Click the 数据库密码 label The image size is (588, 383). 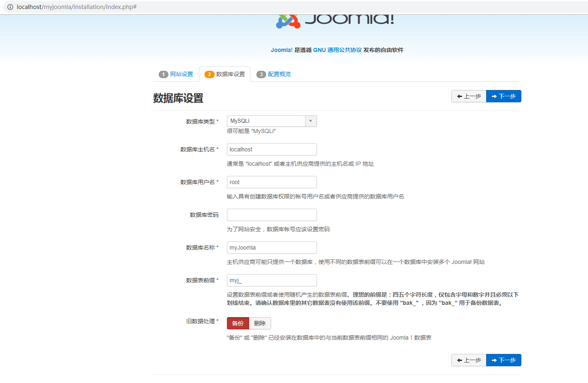(x=204, y=215)
